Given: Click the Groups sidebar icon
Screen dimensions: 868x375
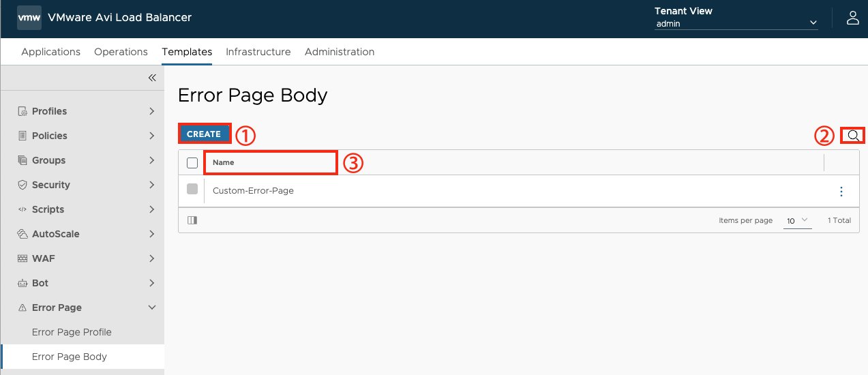Looking at the screenshot, I should (23, 160).
